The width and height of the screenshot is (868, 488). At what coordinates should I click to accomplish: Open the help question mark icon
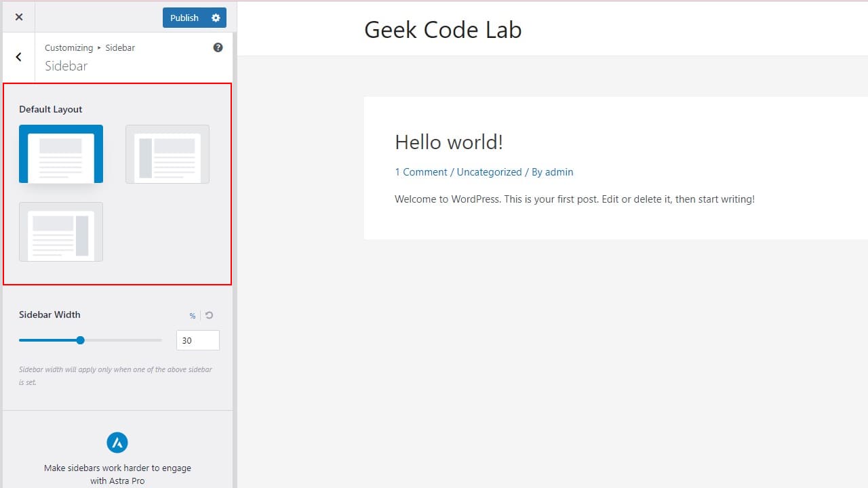tap(218, 47)
